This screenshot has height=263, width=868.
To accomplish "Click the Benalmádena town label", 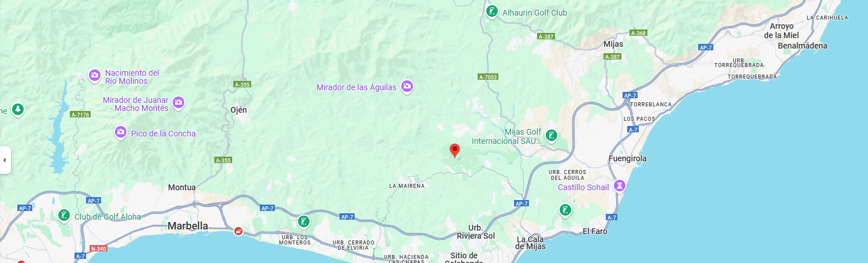I will click(803, 46).
